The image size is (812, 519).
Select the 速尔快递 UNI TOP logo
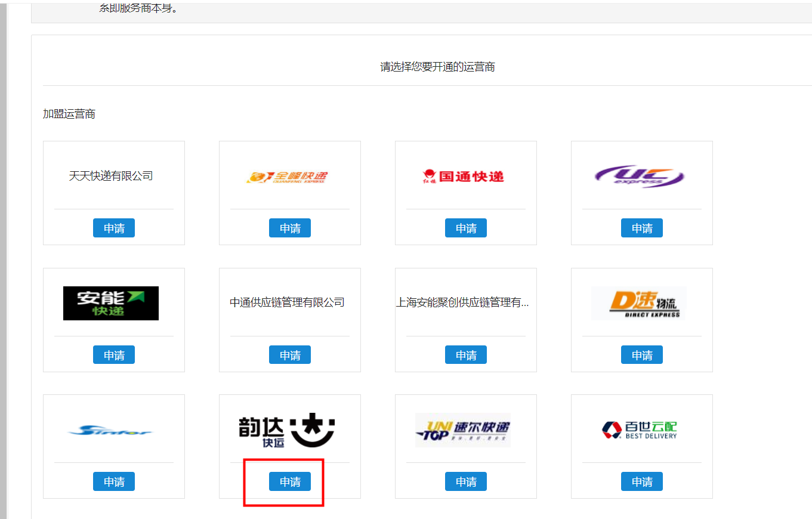point(463,430)
